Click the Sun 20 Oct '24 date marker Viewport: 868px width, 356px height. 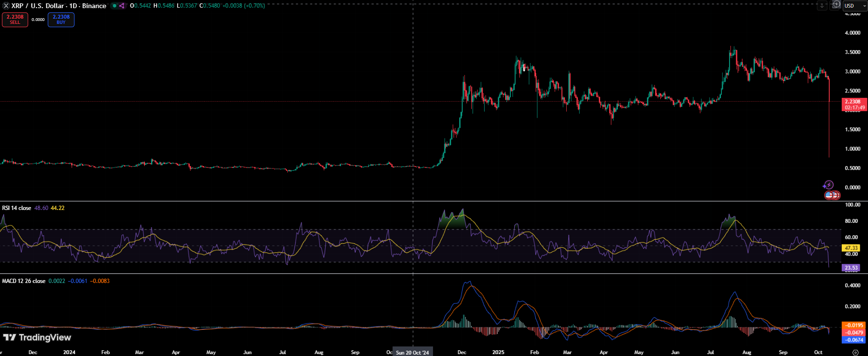413,353
